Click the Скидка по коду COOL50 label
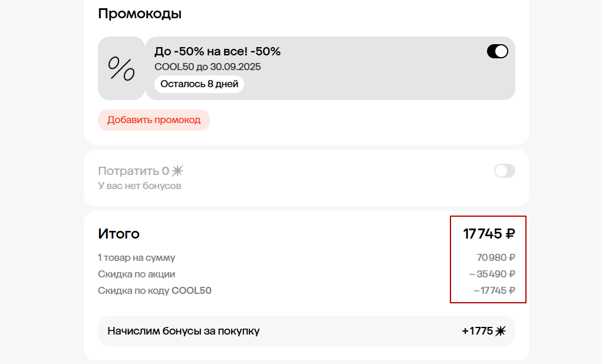Image resolution: width=602 pixels, height=364 pixels. tap(154, 290)
